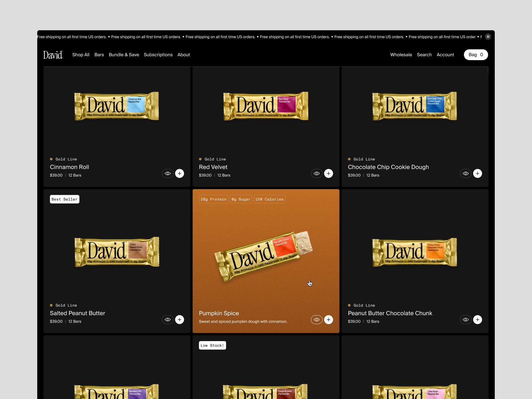532x399 pixels.
Task: Open the Bundle & Save menu
Action: click(x=124, y=55)
